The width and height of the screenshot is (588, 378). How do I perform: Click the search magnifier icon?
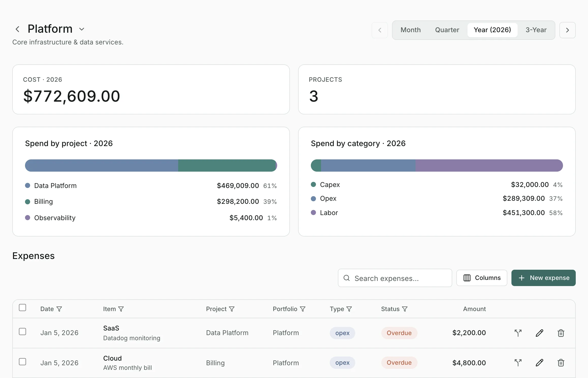[346, 278]
